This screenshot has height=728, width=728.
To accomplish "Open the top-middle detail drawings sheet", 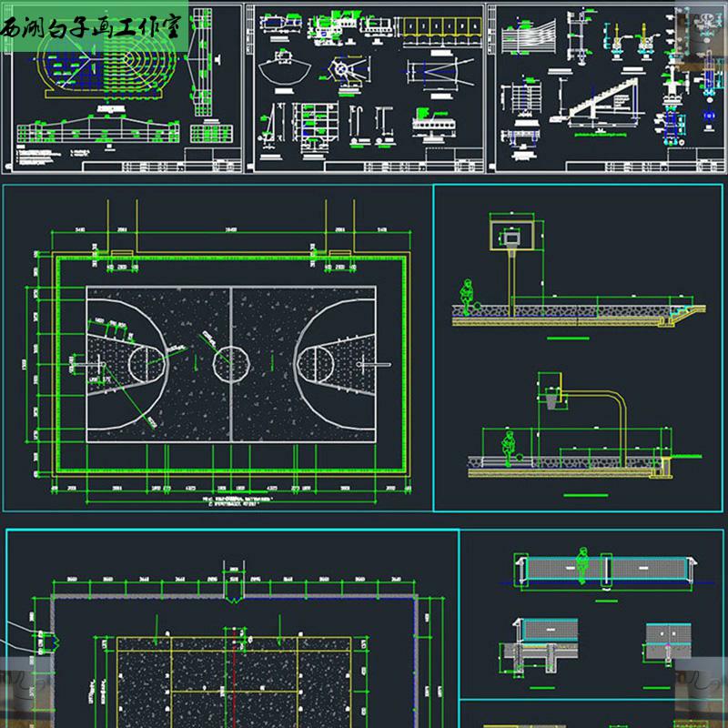I will (x=365, y=88).
